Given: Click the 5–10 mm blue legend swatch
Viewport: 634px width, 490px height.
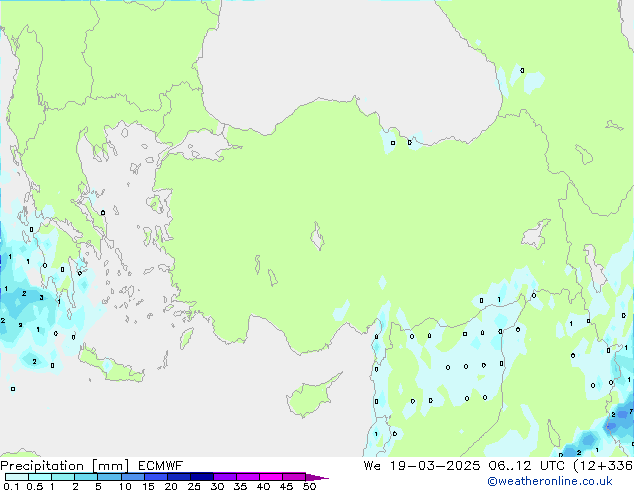Looking at the screenshot, I should tap(109, 477).
